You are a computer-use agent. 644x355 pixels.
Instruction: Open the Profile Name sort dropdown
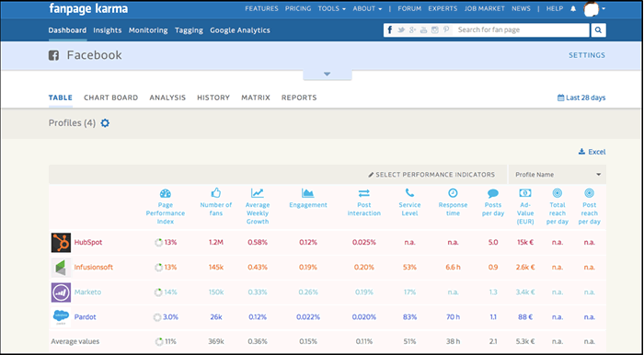558,175
